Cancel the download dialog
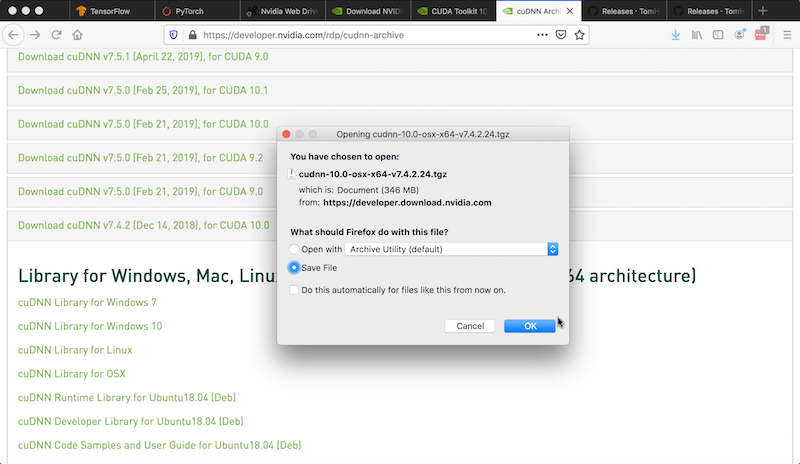Viewport: 800px width, 464px height. pos(470,326)
